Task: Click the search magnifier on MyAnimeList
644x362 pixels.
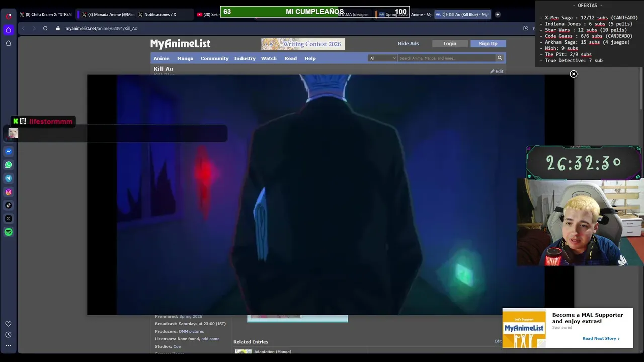Action: pos(500,58)
